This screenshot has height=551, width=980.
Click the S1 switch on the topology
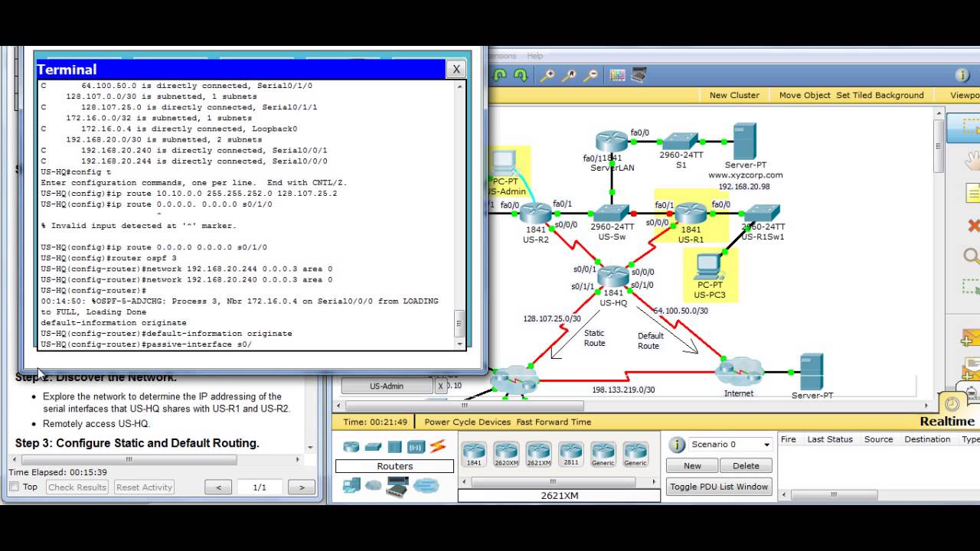point(681,142)
